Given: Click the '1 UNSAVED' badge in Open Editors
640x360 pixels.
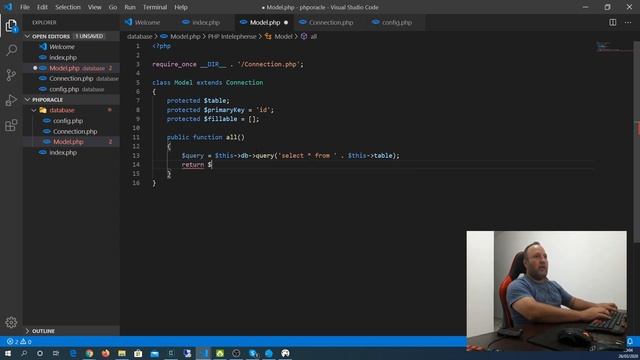Looking at the screenshot, I should click(x=89, y=36).
